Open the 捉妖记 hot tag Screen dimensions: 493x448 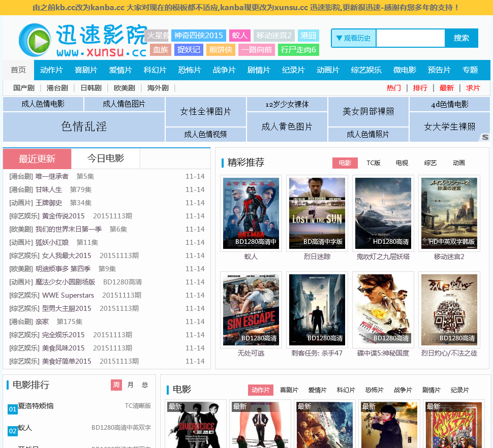(x=189, y=50)
